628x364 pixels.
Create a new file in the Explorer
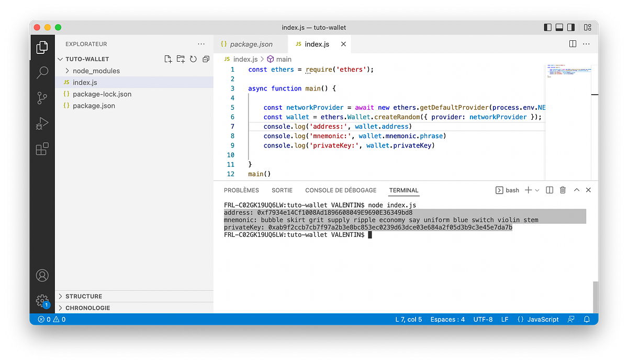pyautogui.click(x=168, y=59)
